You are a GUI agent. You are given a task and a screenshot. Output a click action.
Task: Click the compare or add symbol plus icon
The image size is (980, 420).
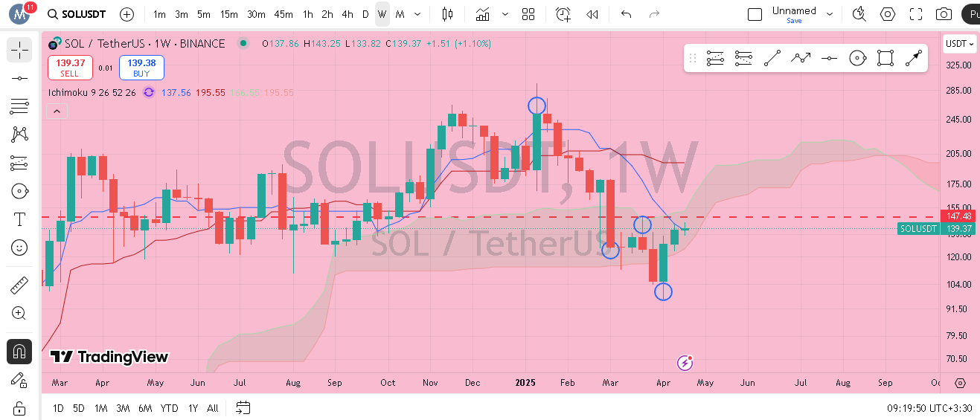[127, 14]
